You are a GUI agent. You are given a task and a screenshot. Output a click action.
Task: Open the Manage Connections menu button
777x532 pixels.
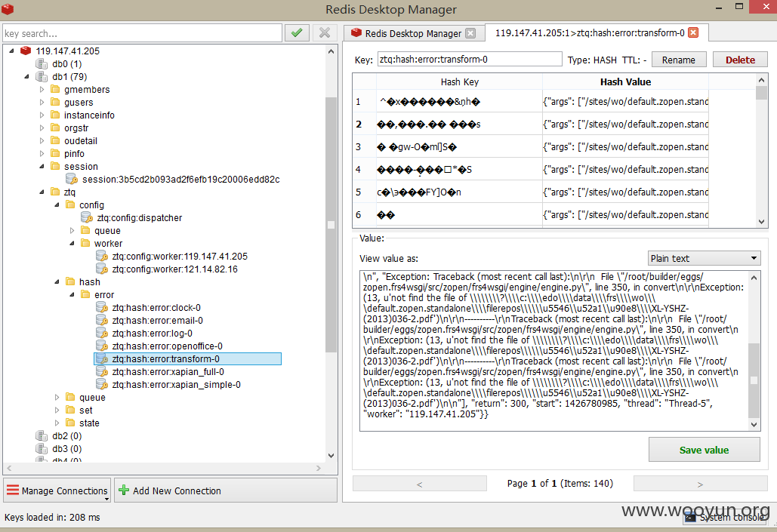coord(57,490)
